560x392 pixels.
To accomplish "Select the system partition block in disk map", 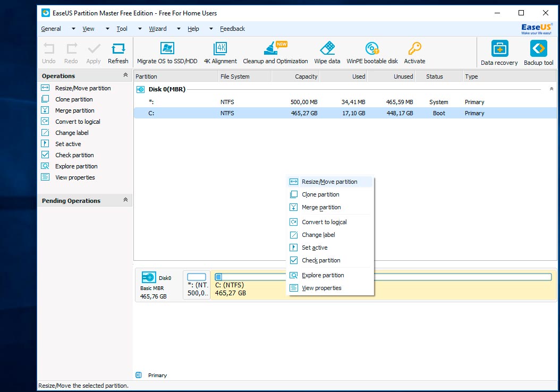I will [x=197, y=285].
